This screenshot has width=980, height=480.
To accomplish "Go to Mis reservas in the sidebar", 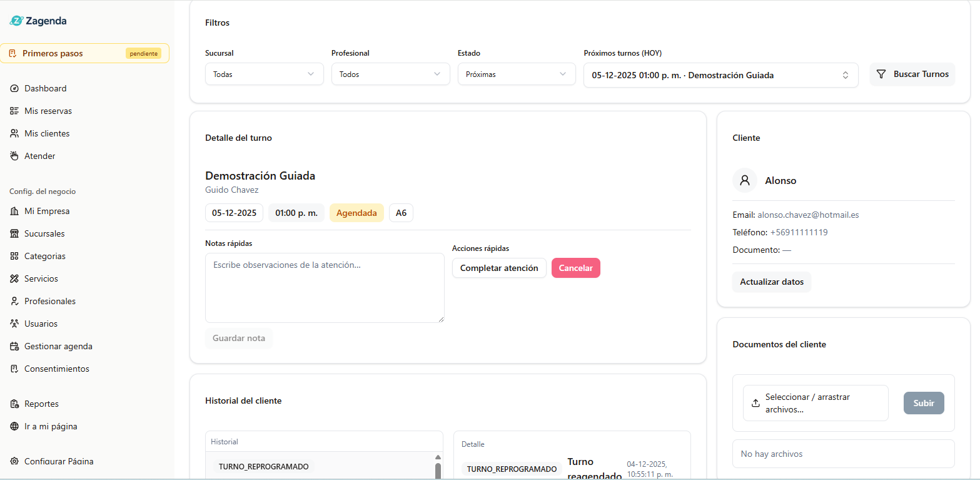I will pos(48,111).
